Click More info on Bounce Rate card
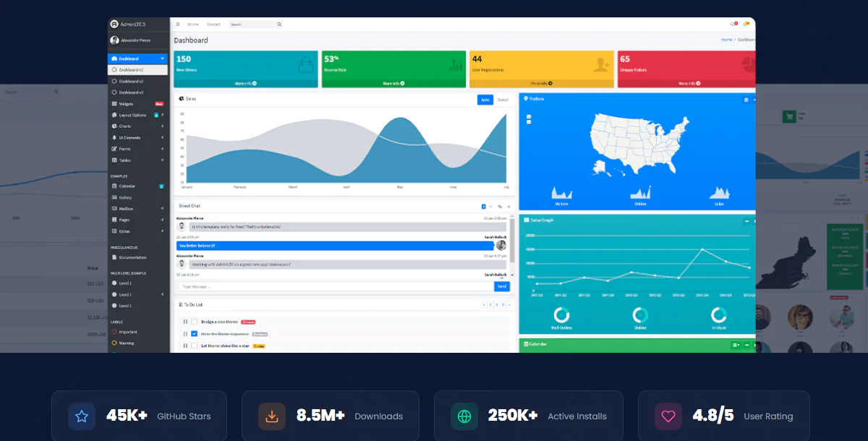The width and height of the screenshot is (868, 441). 393,83
